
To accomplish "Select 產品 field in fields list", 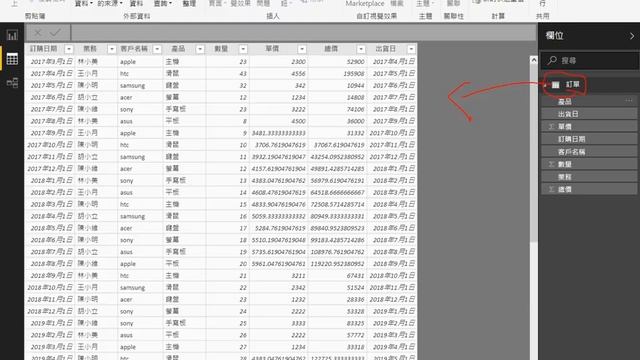I will pyautogui.click(x=589, y=101).
